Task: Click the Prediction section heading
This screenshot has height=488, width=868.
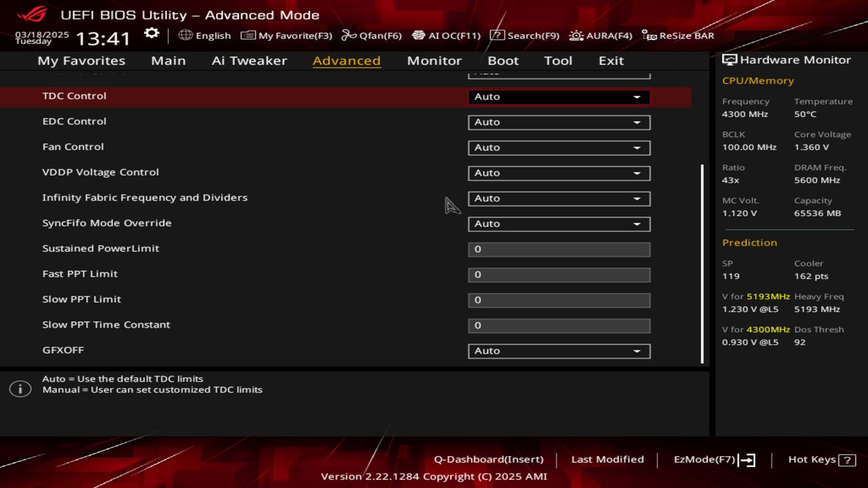Action: [x=749, y=243]
